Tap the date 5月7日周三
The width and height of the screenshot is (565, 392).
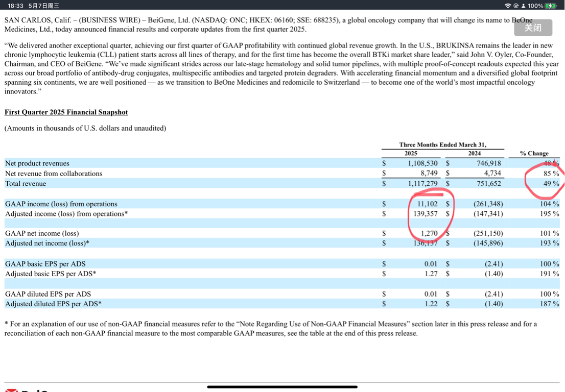click(x=44, y=6)
